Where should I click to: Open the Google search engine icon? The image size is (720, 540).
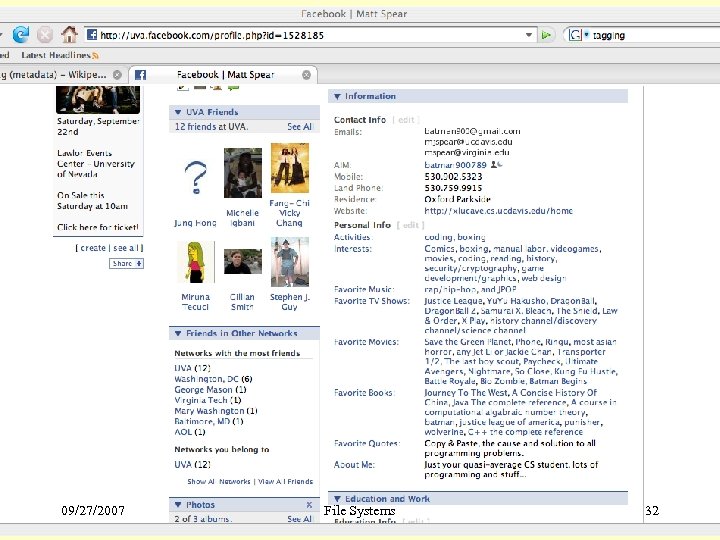pyautogui.click(x=574, y=35)
